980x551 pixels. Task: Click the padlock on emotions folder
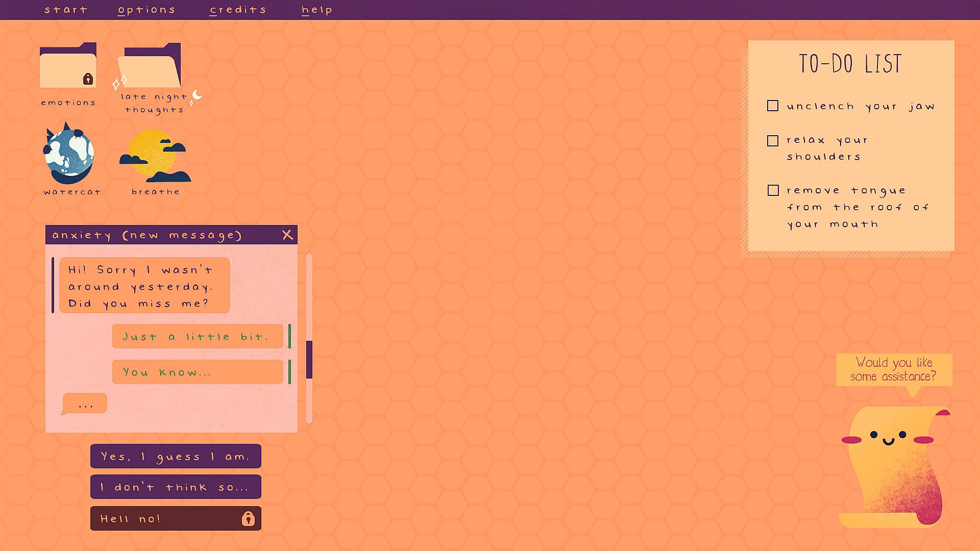[88, 79]
